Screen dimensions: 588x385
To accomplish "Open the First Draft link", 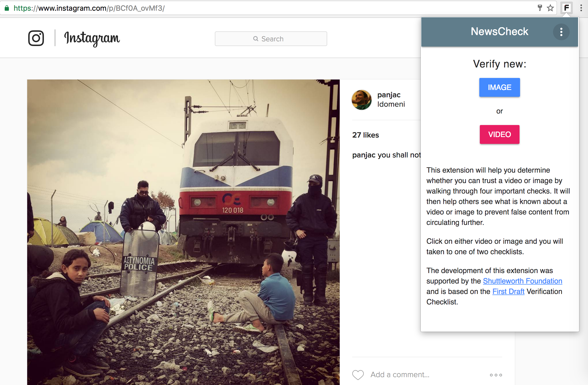I will [x=508, y=291].
